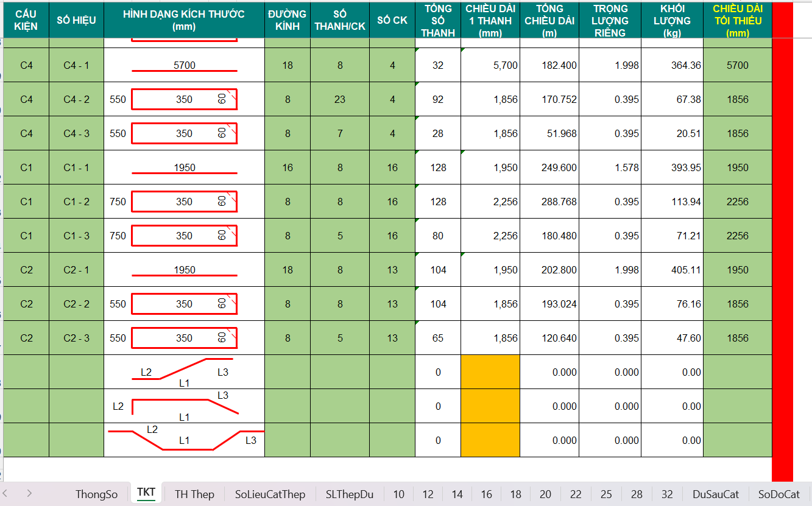Viewport: 812px width, 506px height.
Task: Select weight value 47.60
Action: pos(673,338)
